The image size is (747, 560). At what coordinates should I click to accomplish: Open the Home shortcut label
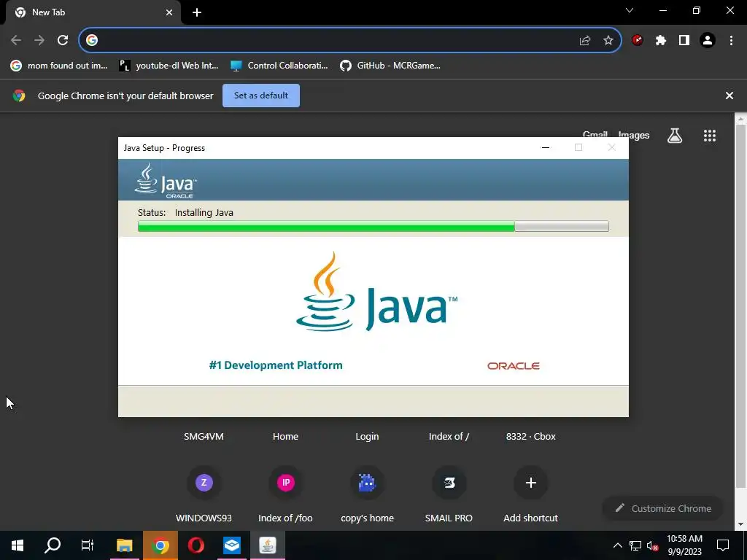tap(285, 437)
